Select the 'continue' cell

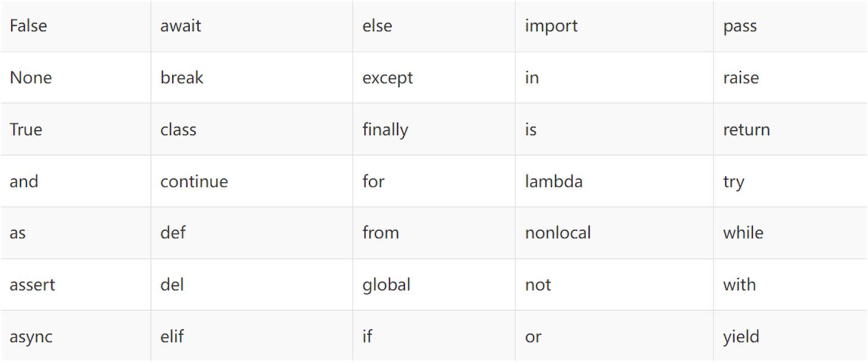(x=251, y=181)
